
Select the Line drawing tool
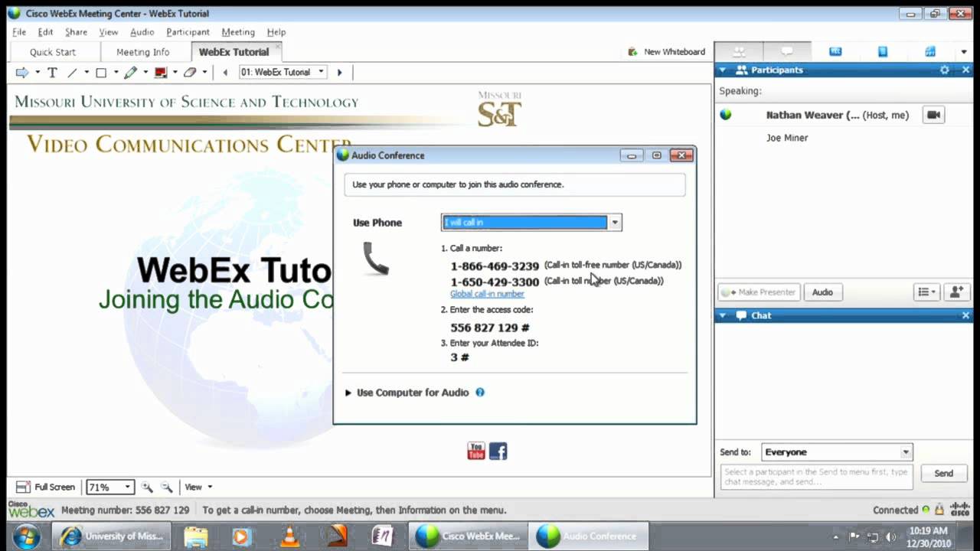tap(72, 72)
